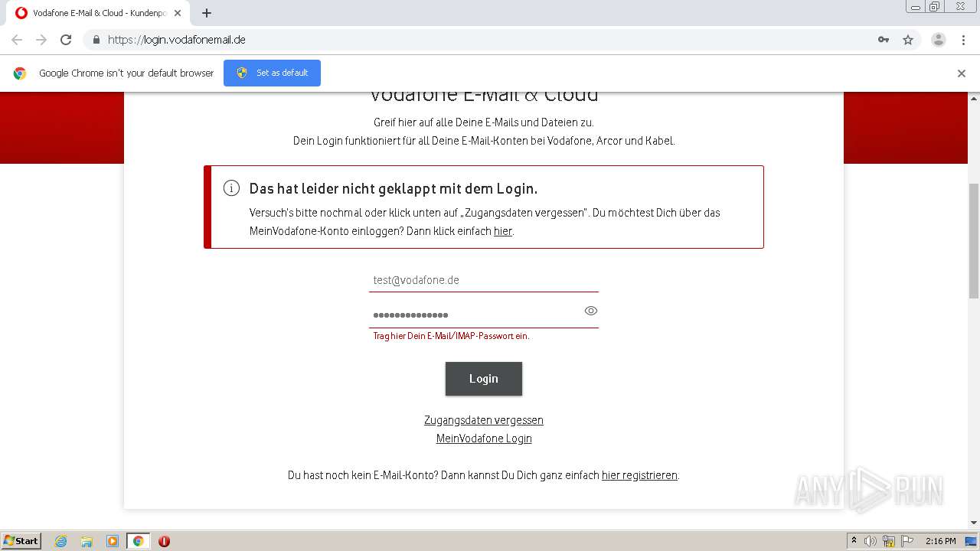This screenshot has width=980, height=551.
Task: Click heading 'Das hat leider nicht geklappt'
Action: point(394,188)
